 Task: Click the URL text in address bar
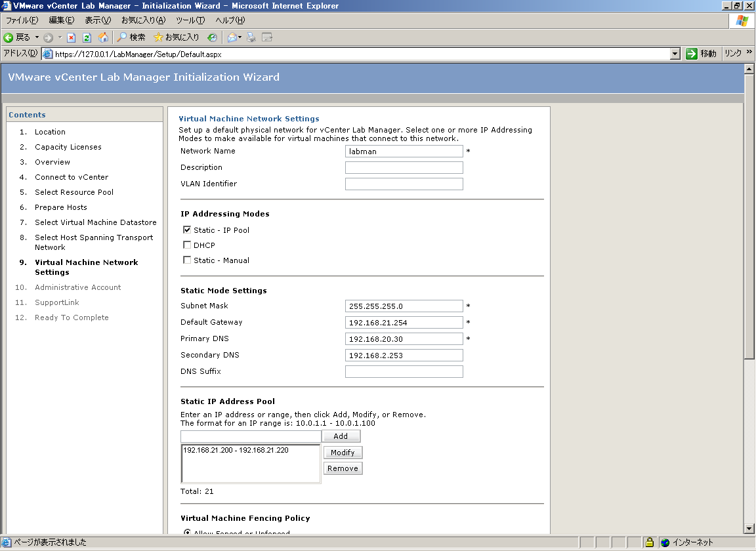pos(138,54)
